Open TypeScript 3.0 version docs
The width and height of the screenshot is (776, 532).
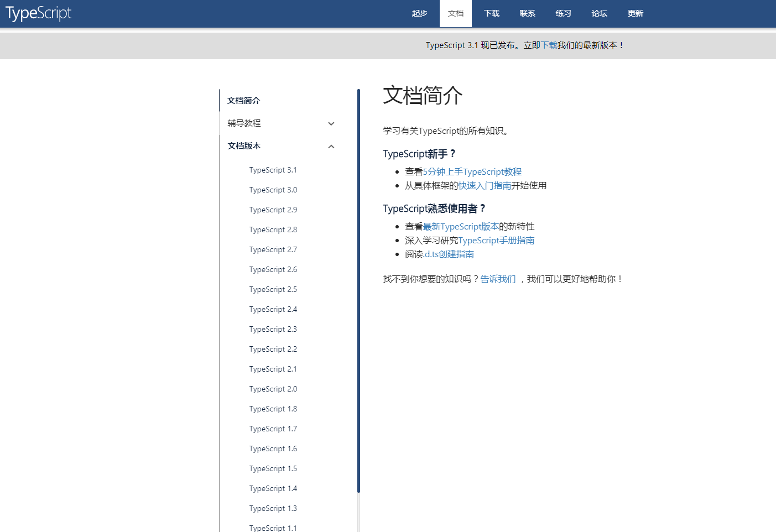tap(273, 190)
